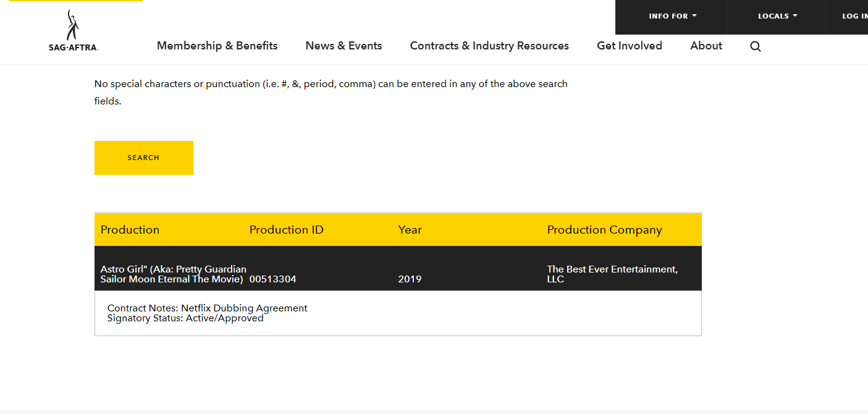Open Contracts & Industry Resources menu
This screenshot has width=868, height=414.
489,46
